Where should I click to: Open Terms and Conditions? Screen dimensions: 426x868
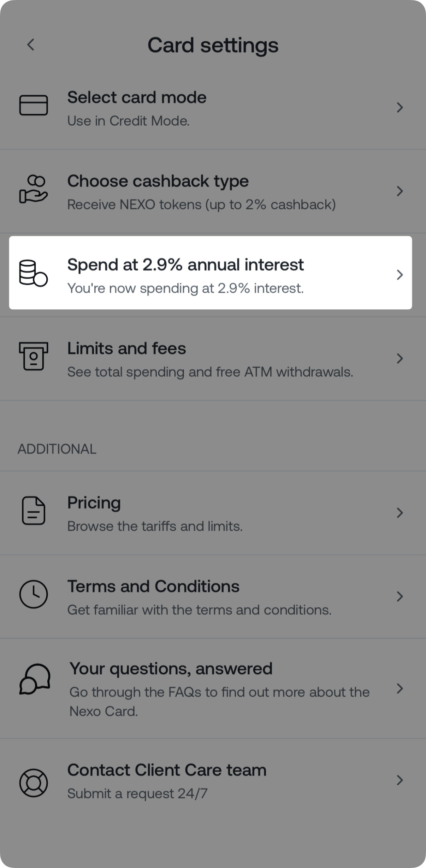click(153, 587)
